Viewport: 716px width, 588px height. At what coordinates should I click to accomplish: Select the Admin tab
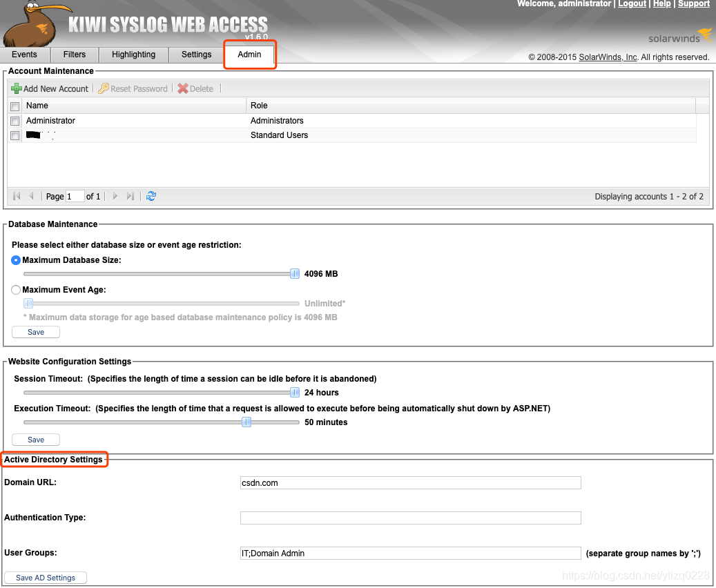(x=249, y=55)
